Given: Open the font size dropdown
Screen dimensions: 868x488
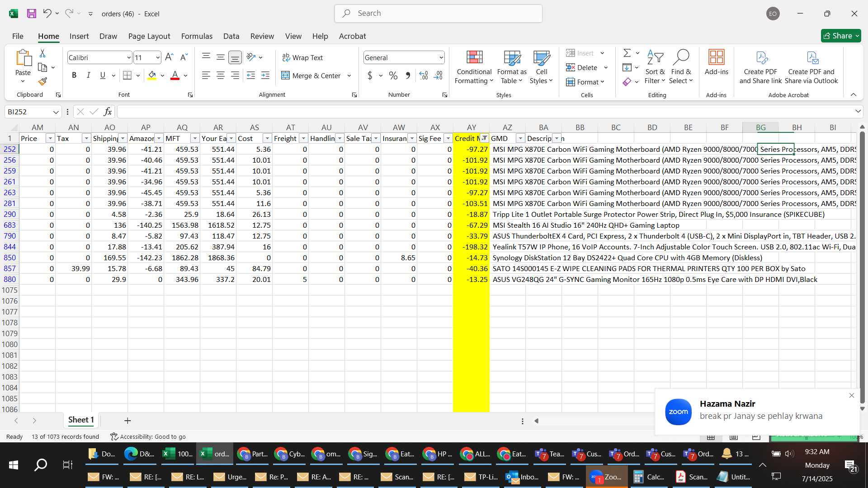Looking at the screenshot, I should tap(158, 57).
